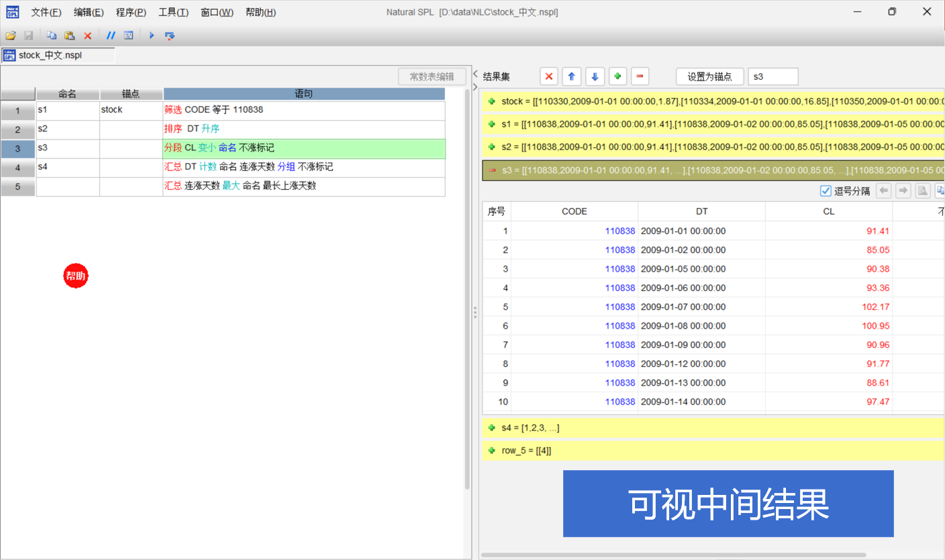Click the Natural SPL application logo icon
Viewport: 945px width, 560px height.
click(x=13, y=12)
